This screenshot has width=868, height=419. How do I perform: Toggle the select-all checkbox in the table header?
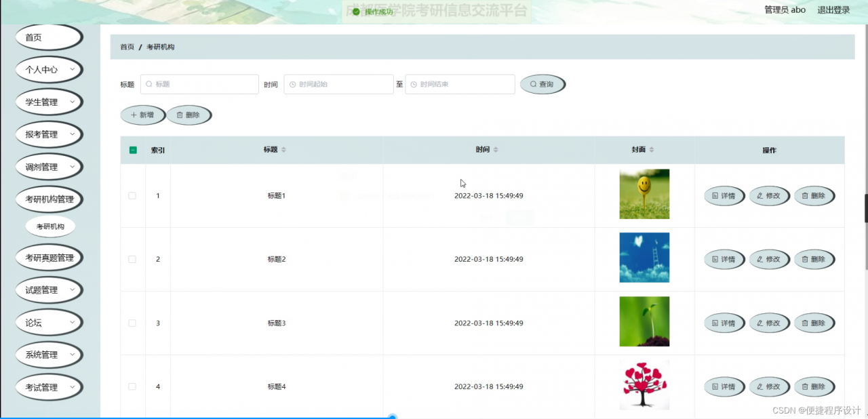pyautogui.click(x=133, y=149)
